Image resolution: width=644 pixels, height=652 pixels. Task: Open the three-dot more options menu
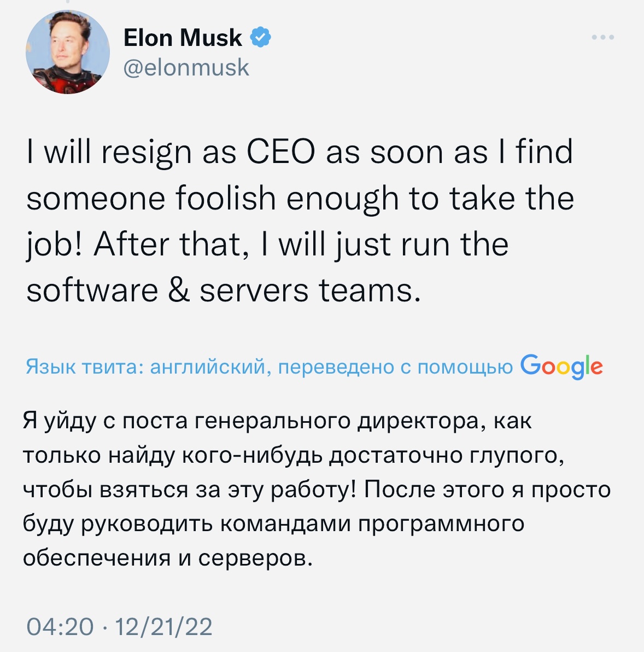pyautogui.click(x=603, y=38)
